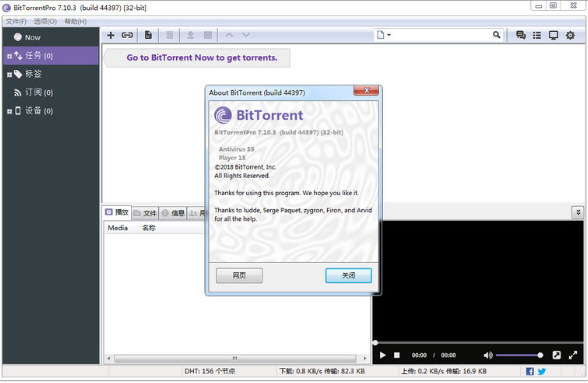Screen dimensions: 588x383
Task: Click upload speed 0.2 KB/s status text
Action: tap(444, 371)
